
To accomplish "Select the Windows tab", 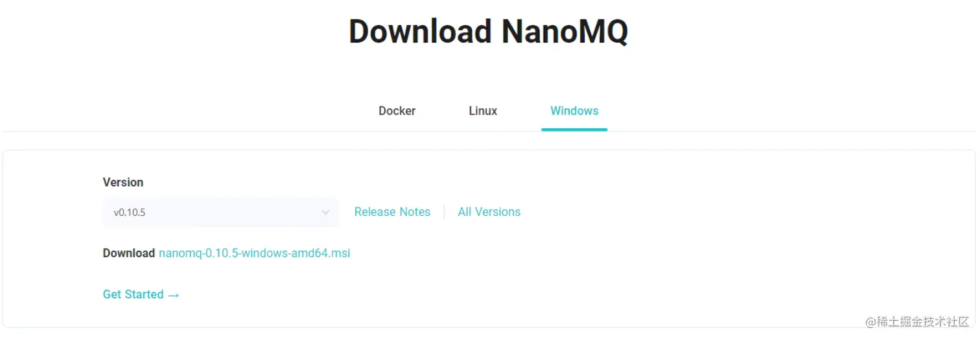I will [574, 111].
